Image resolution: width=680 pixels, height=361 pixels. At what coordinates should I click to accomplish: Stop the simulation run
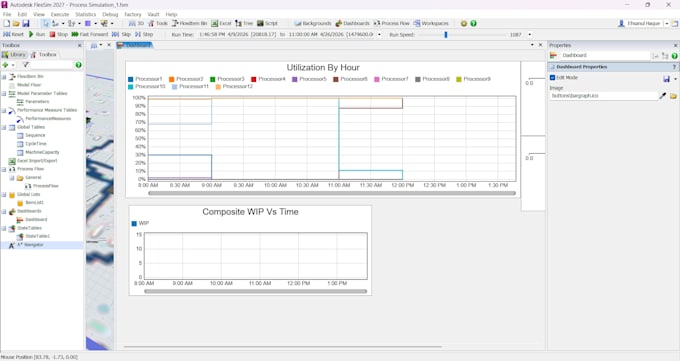pos(59,34)
